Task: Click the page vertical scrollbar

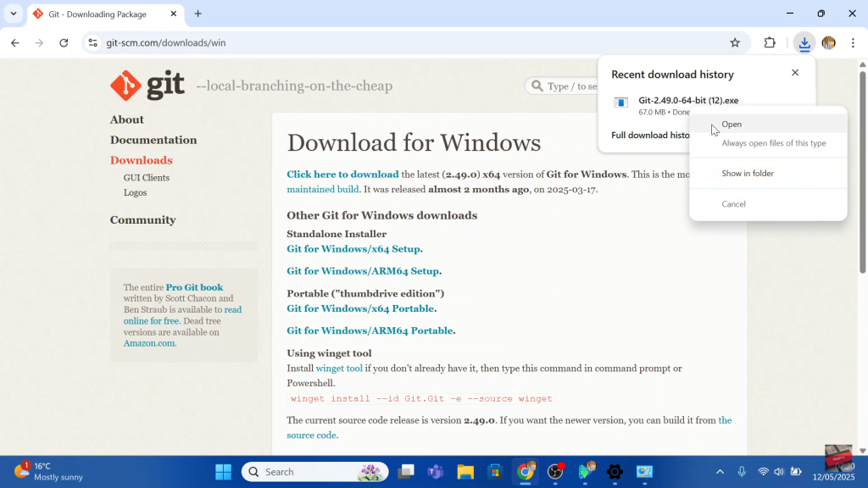Action: tap(862, 173)
